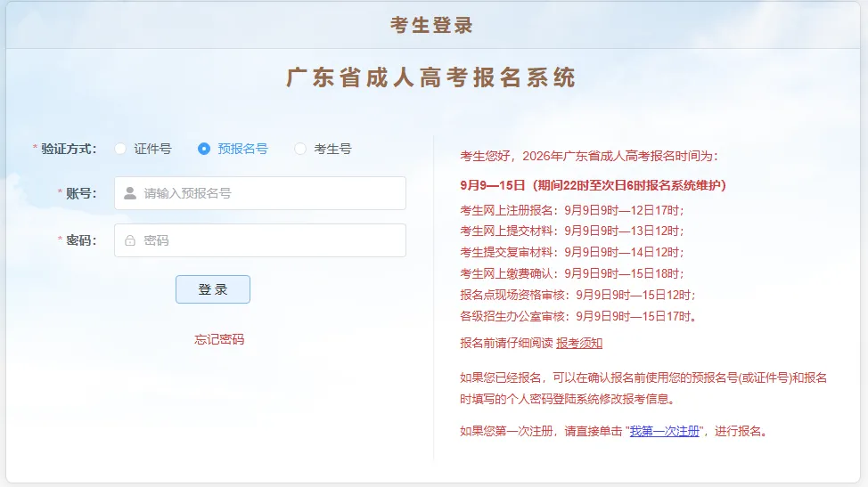Click the 考生网上缴费确认 schedule line

click(x=572, y=273)
